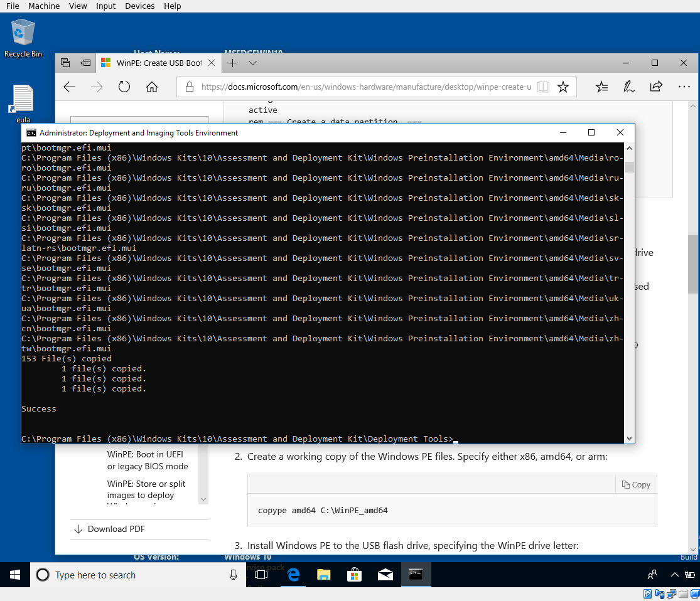The image size is (700, 601).
Task: Open the Input menu
Action: pyautogui.click(x=106, y=6)
